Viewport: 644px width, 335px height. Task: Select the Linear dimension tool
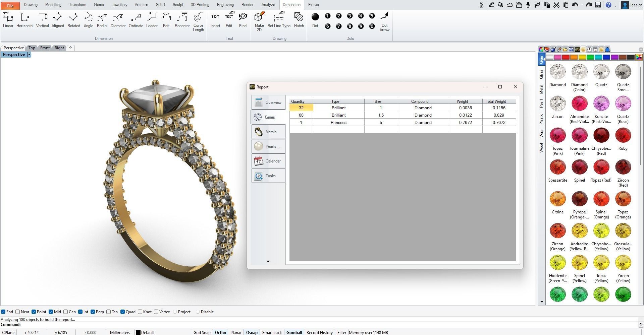click(x=8, y=20)
